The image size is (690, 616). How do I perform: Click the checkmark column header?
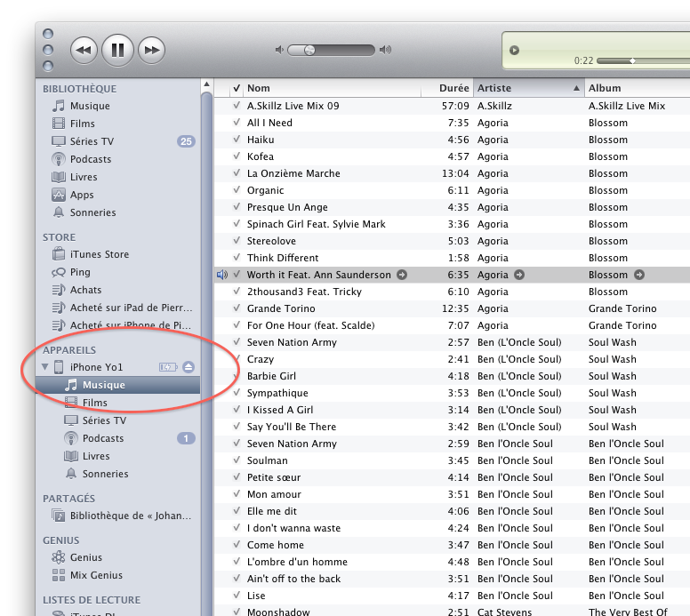(x=237, y=88)
